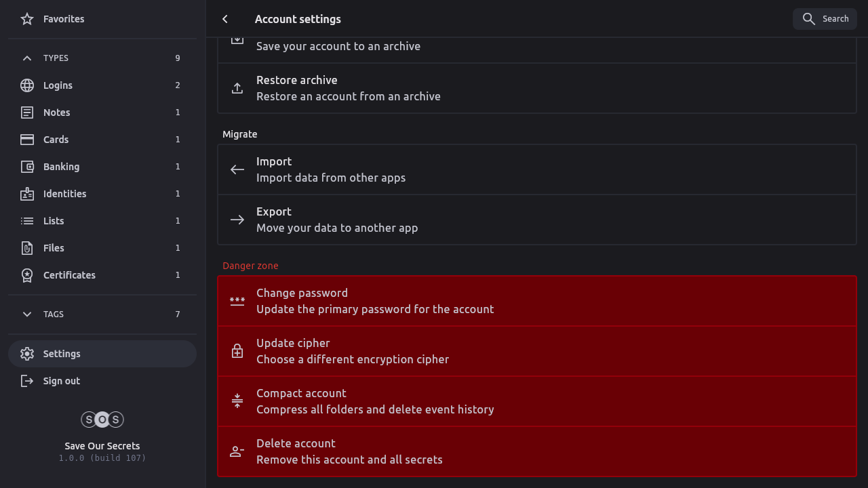Click the Favorites star icon
The image size is (868, 488).
tap(27, 19)
